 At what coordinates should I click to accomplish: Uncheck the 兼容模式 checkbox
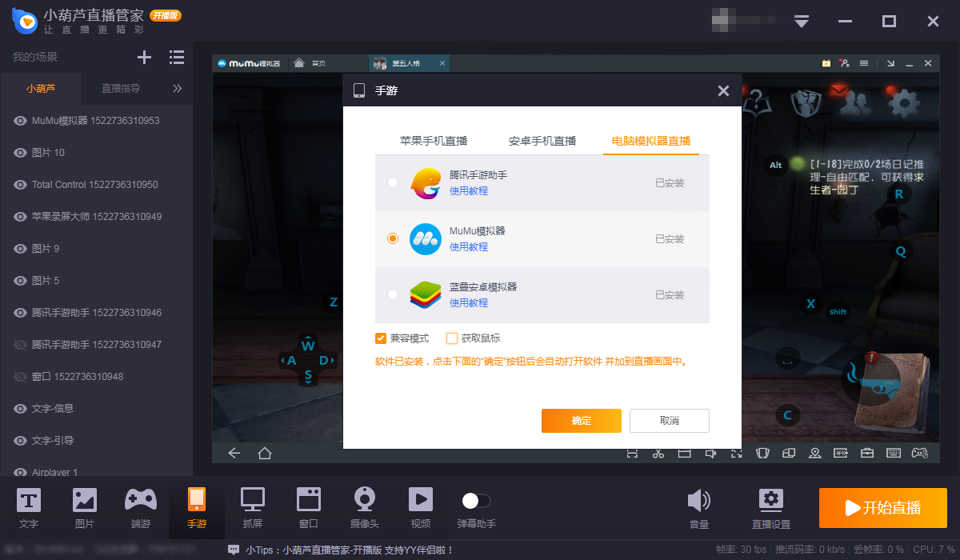click(381, 338)
